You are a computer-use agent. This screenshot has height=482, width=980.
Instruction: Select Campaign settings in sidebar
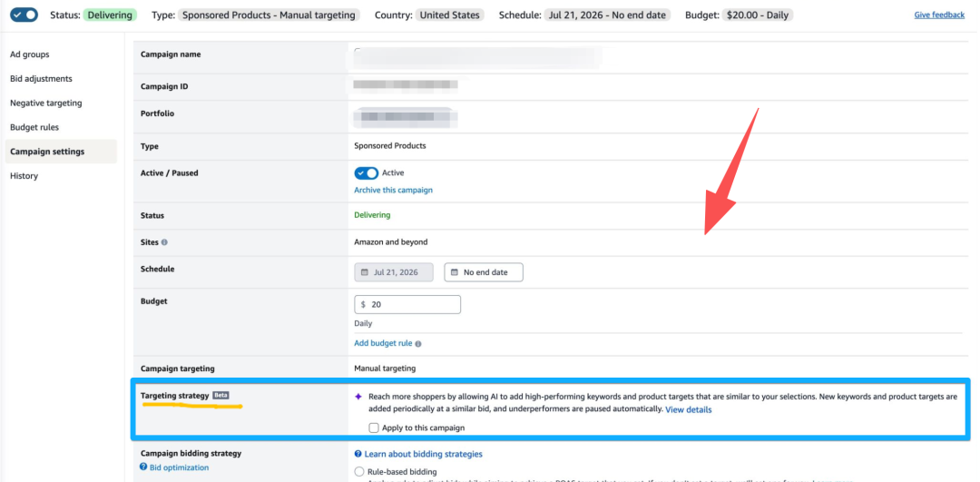point(61,152)
